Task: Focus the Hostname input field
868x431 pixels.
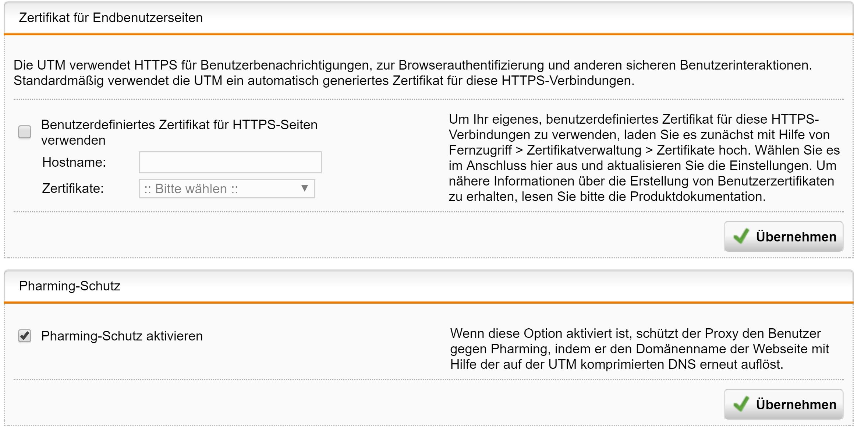Action: tap(230, 162)
